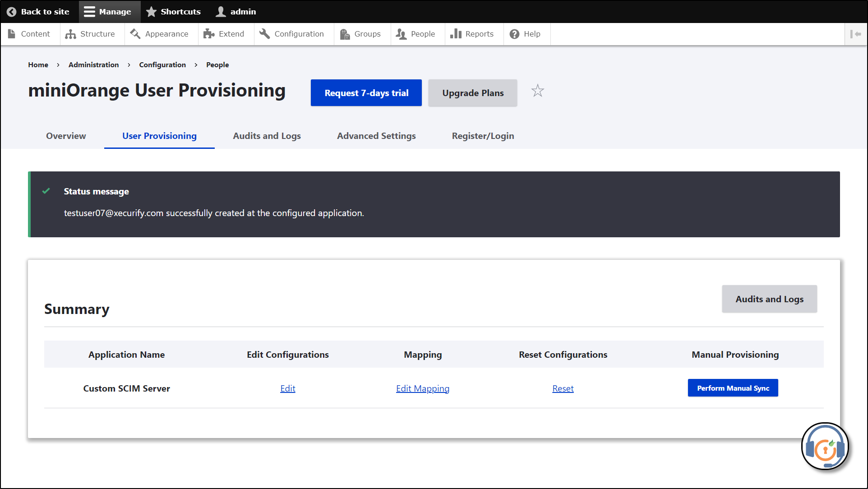View Reports via the bar chart icon
The height and width of the screenshot is (489, 868).
click(456, 33)
